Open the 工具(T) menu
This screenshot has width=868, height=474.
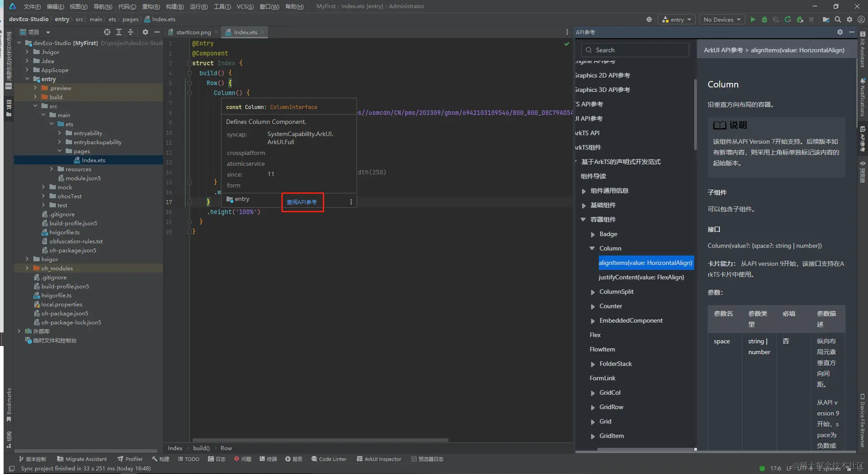222,6
